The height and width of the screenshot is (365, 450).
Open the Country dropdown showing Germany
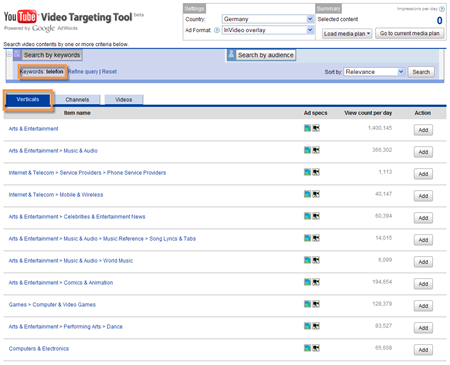coord(268,19)
